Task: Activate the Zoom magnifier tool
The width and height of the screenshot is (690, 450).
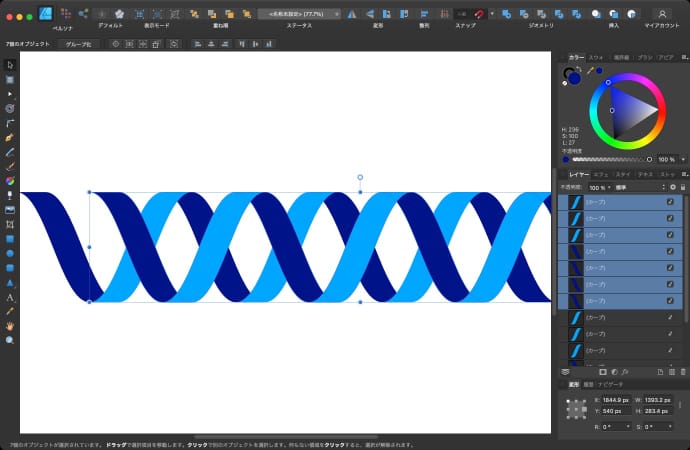Action: [x=10, y=340]
